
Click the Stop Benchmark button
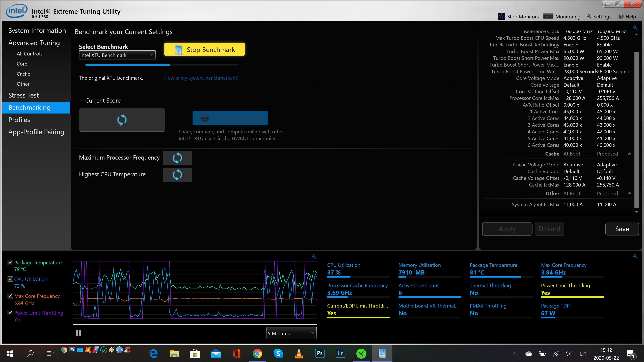point(204,49)
